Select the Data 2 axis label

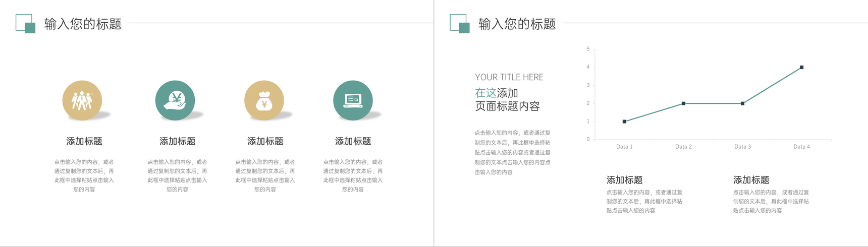pos(683,147)
